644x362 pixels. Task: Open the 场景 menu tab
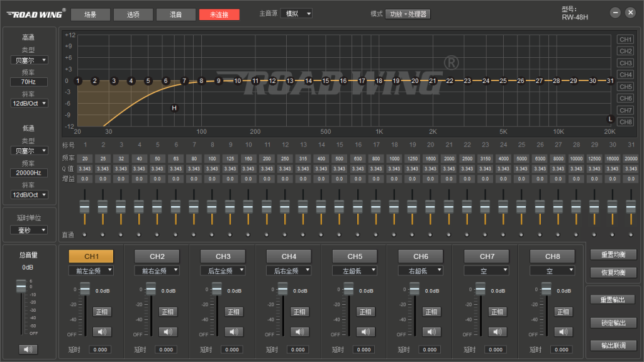91,14
